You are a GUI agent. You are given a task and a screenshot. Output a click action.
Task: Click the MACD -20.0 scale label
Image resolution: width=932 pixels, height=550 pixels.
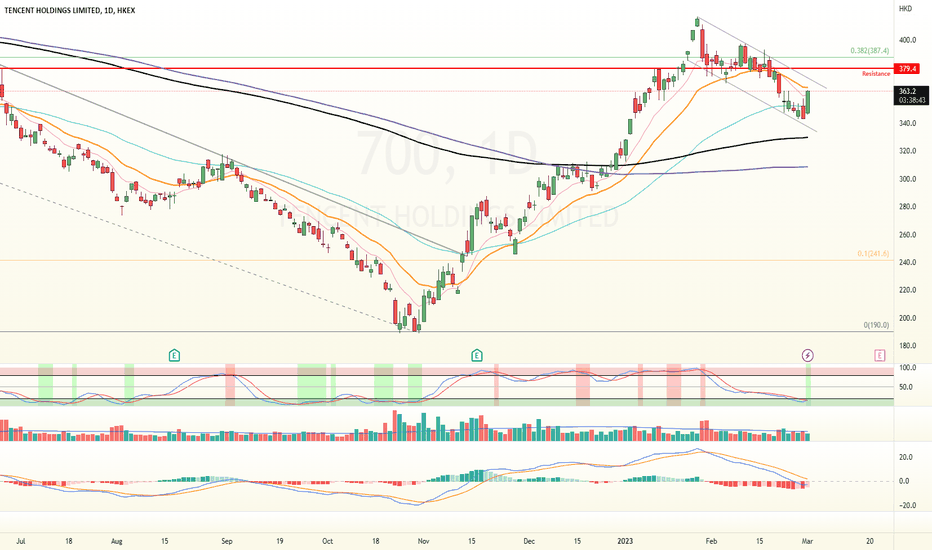pyautogui.click(x=907, y=505)
